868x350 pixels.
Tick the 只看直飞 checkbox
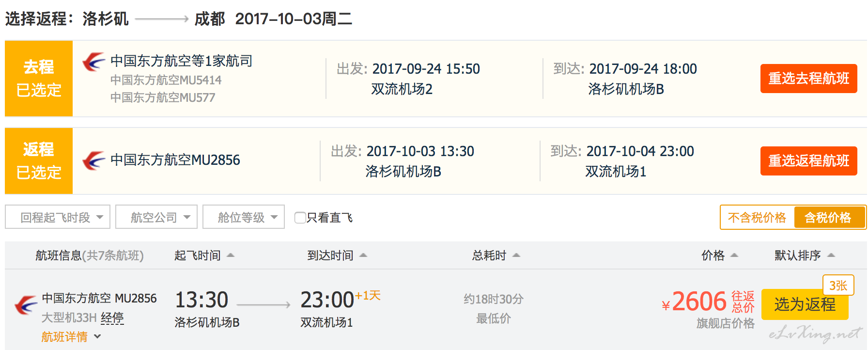coord(300,218)
